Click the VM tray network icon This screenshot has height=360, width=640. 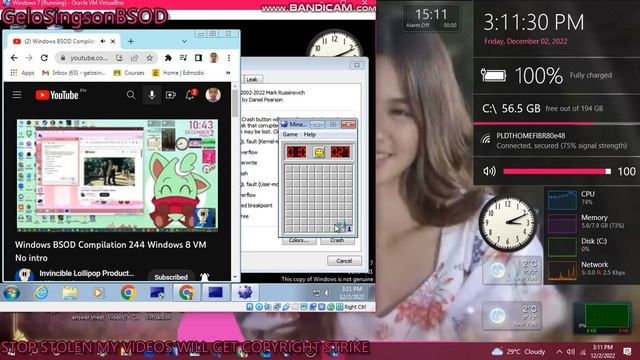pyautogui.click(x=316, y=293)
